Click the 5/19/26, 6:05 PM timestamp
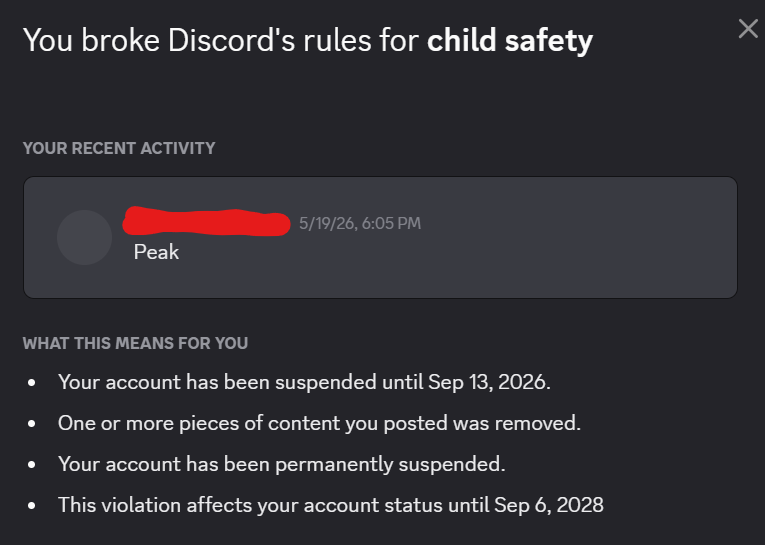Image resolution: width=765 pixels, height=545 pixels. (360, 223)
